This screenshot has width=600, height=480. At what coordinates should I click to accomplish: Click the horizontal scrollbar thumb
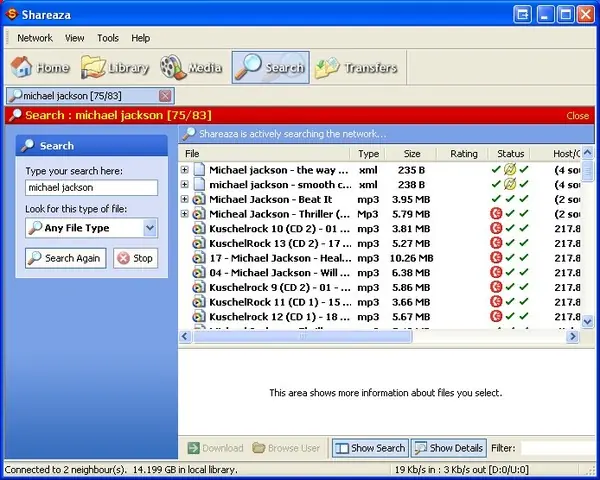pyautogui.click(x=302, y=336)
